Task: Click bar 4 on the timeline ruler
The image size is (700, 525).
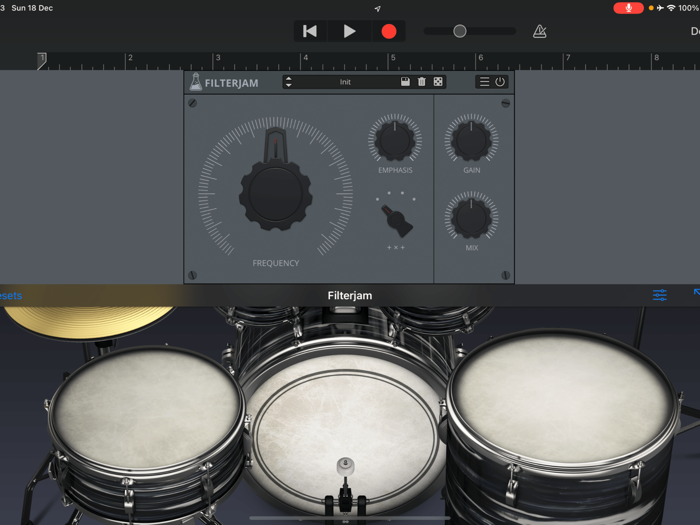Action: [305, 58]
